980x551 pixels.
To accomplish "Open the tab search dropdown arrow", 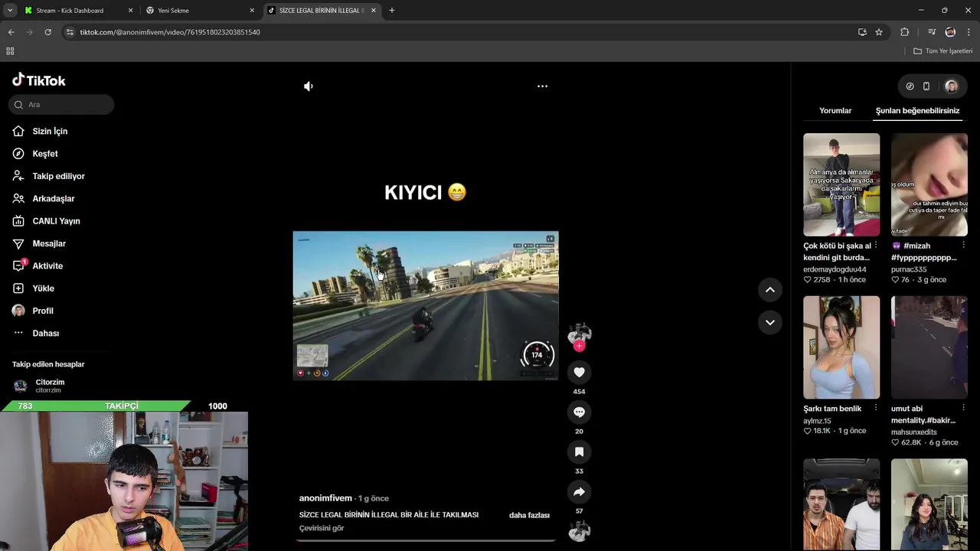I will pyautogui.click(x=10, y=11).
